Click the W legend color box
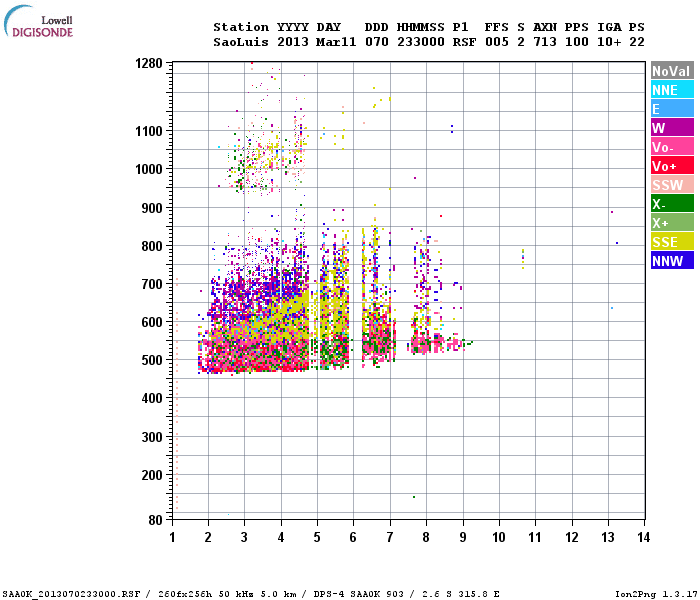This screenshot has width=700, height=600. tap(672, 128)
